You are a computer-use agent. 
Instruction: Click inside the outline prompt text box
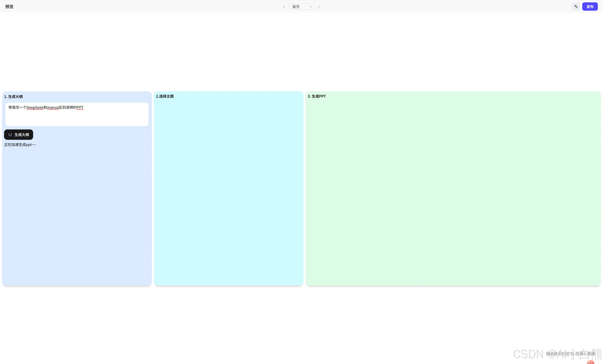pos(77,117)
